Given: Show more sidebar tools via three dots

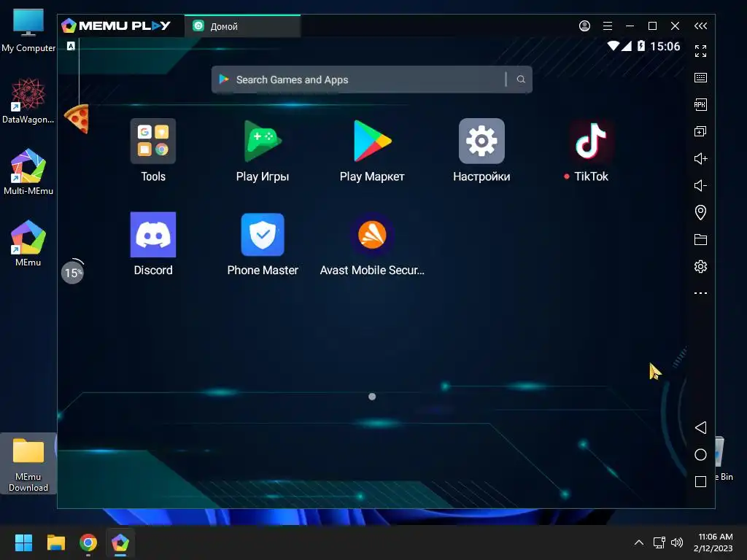Looking at the screenshot, I should coord(700,293).
